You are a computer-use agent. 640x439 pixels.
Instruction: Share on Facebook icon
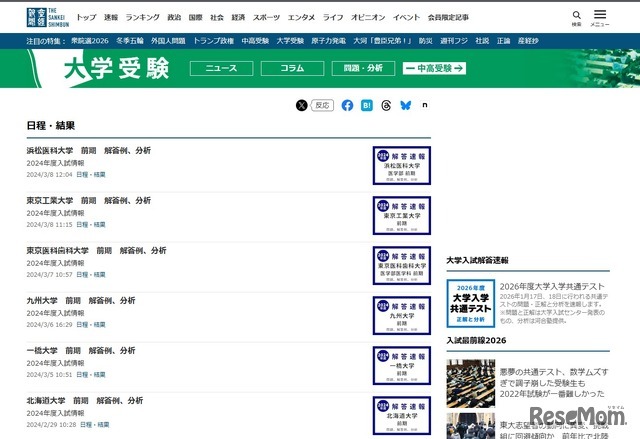[347, 105]
